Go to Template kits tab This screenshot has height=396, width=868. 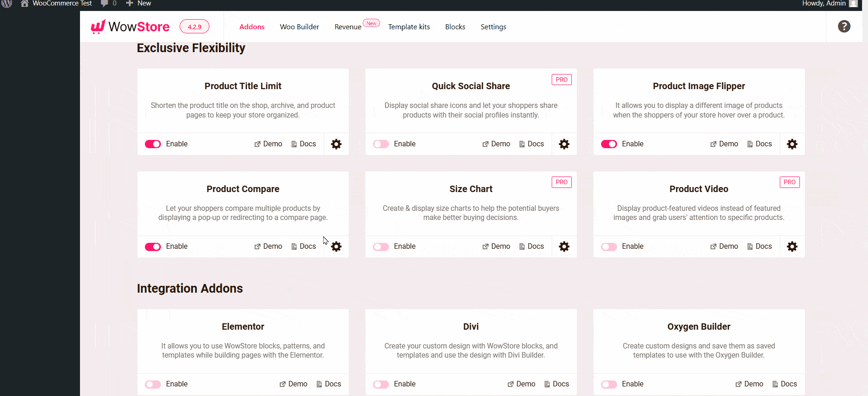click(409, 27)
